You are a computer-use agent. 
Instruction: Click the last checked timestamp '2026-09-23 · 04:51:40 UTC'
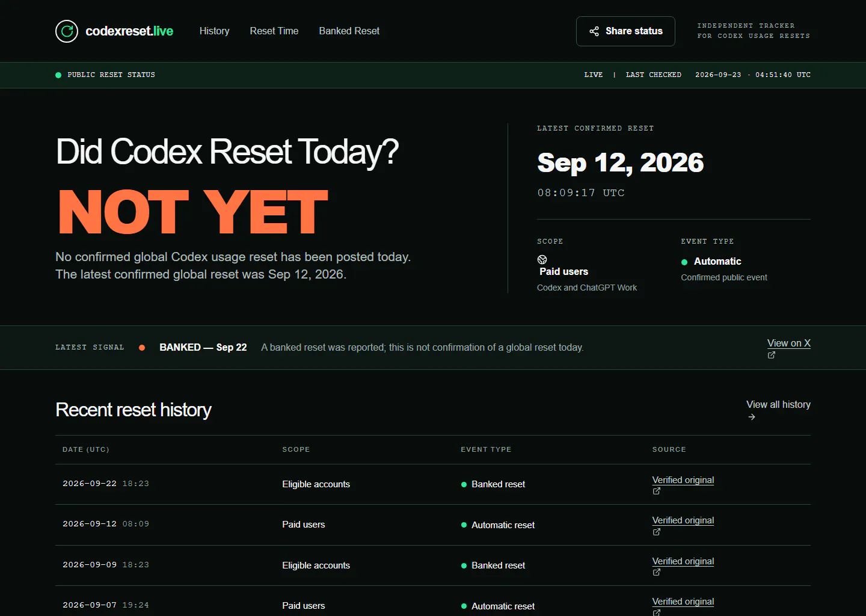tap(753, 75)
